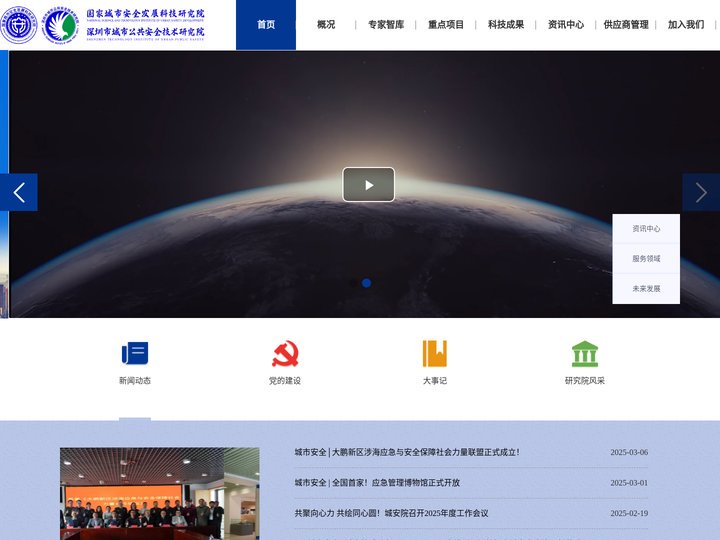Click the 大事记 label text
This screenshot has width=720, height=540.
tap(434, 381)
